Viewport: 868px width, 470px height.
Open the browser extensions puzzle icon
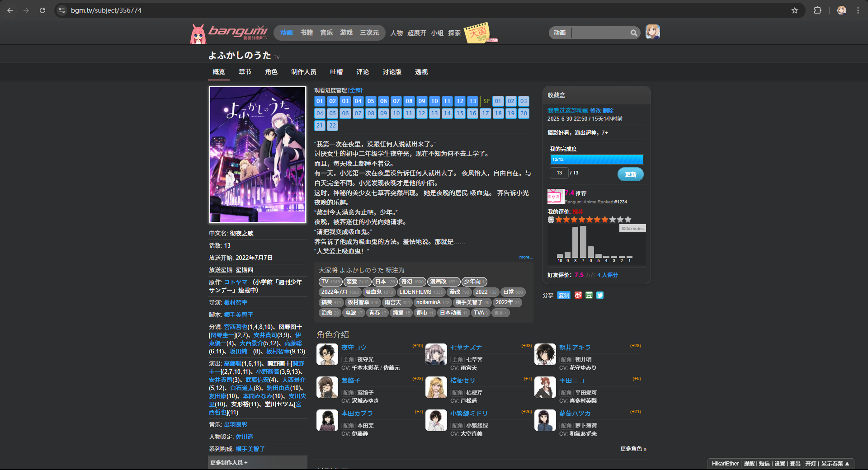pyautogui.click(x=817, y=10)
